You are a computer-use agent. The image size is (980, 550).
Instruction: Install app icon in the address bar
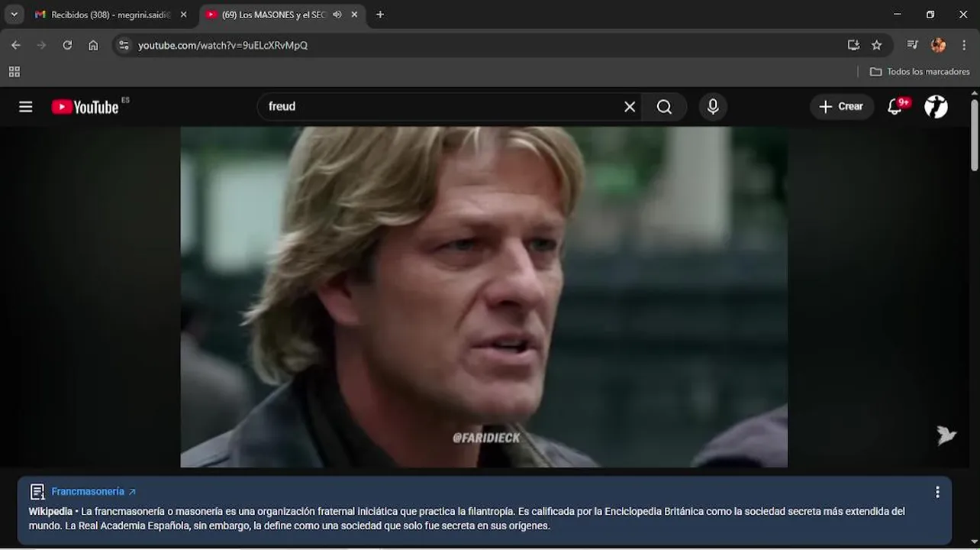853,45
